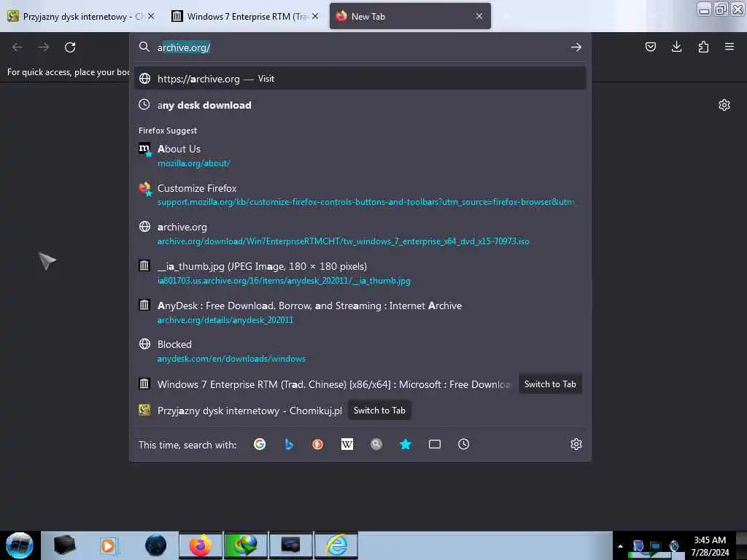Open Internet Explorer from the taskbar
Viewport: 747px width, 560px height.
[336, 545]
